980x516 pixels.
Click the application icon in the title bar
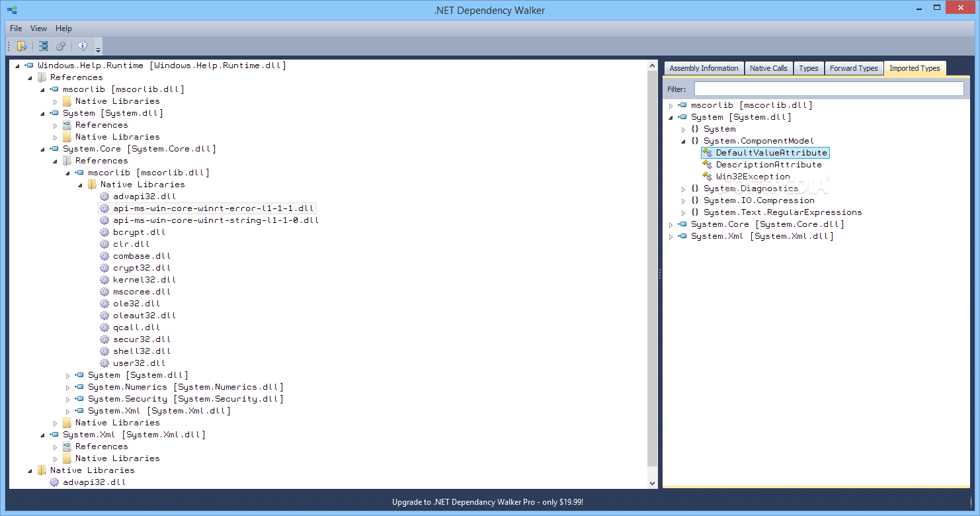tap(13, 11)
